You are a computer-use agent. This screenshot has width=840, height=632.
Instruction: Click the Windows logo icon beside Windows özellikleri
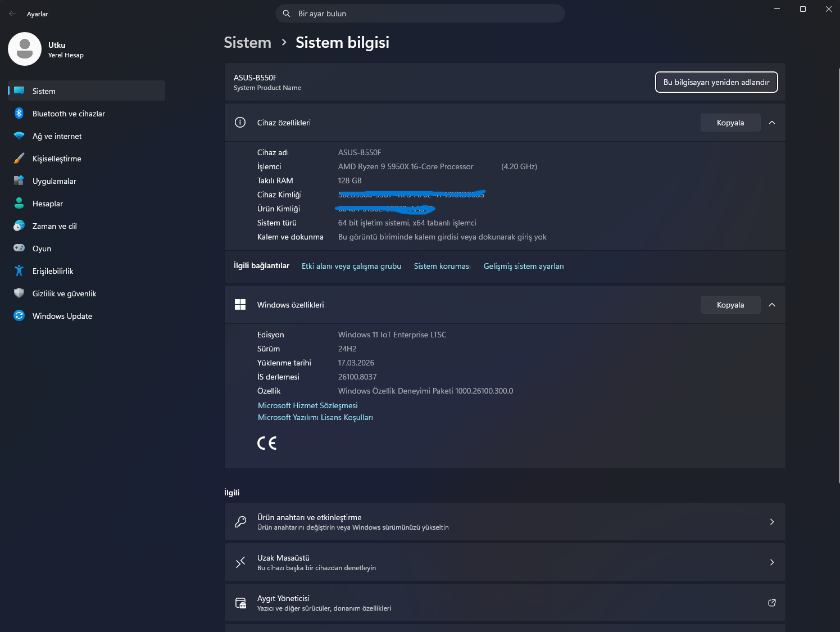click(240, 304)
